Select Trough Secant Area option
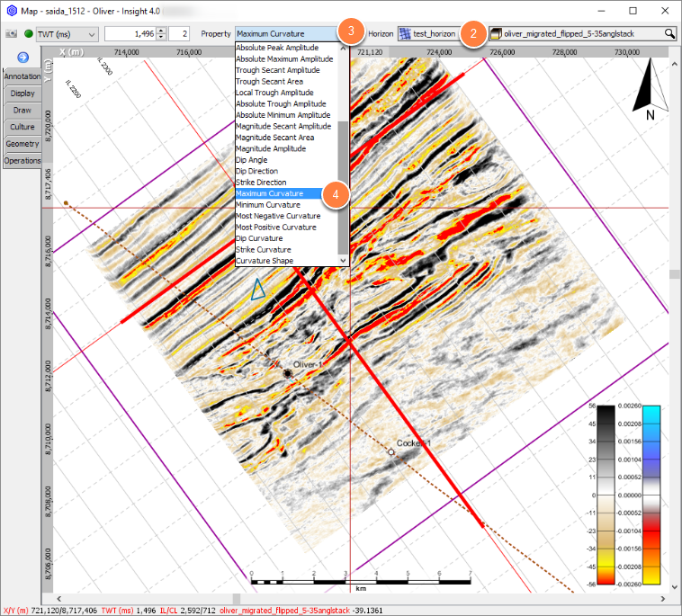The image size is (682, 616). coord(286,81)
